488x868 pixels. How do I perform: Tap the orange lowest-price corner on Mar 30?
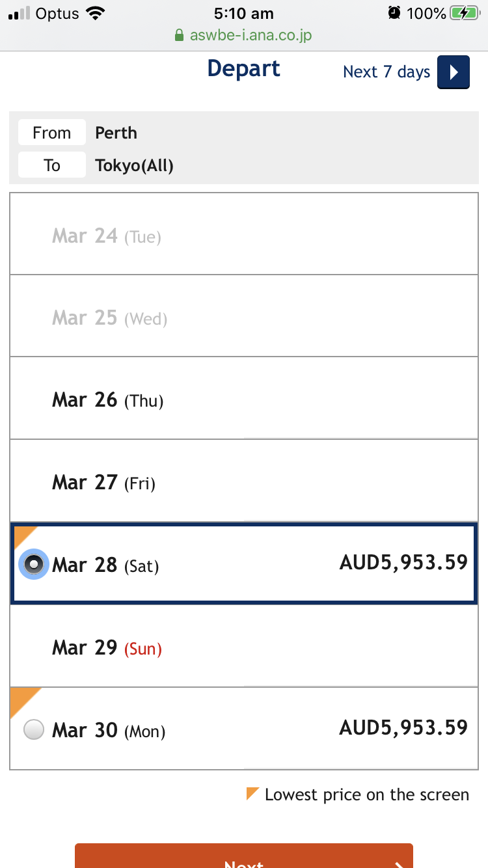point(25,702)
